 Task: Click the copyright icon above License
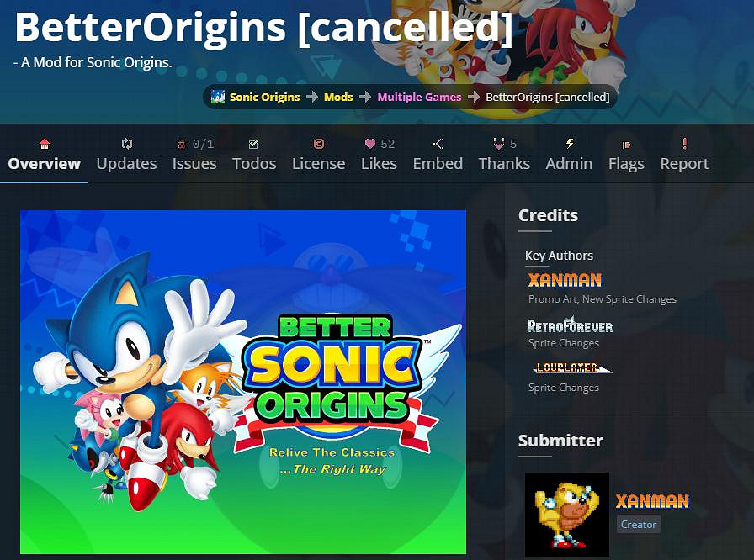coord(318,144)
